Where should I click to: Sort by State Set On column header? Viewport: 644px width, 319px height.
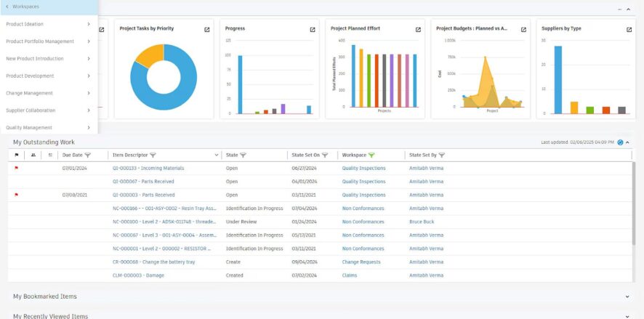point(305,156)
